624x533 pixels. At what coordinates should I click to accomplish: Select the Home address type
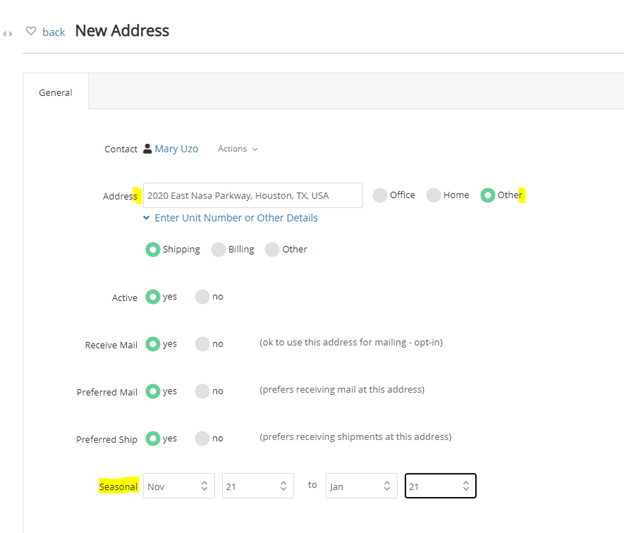[x=433, y=195]
